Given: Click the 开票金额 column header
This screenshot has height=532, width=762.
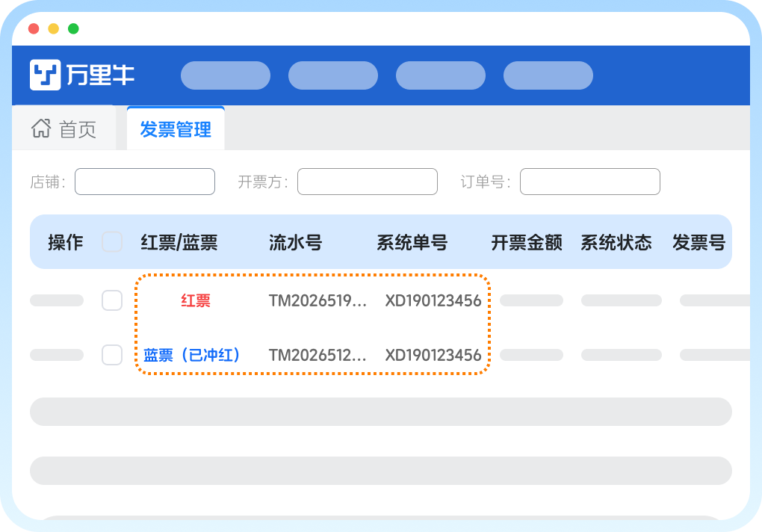Looking at the screenshot, I should [527, 242].
